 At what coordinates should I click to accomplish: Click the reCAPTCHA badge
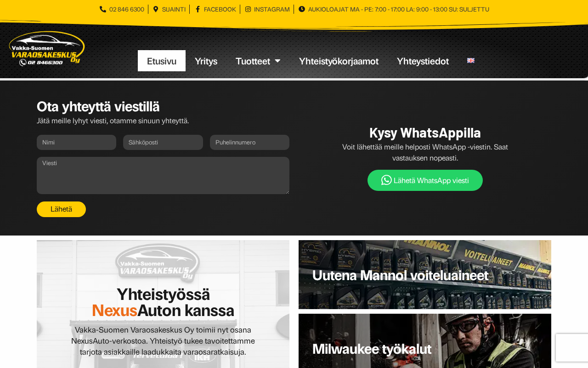[572, 348]
